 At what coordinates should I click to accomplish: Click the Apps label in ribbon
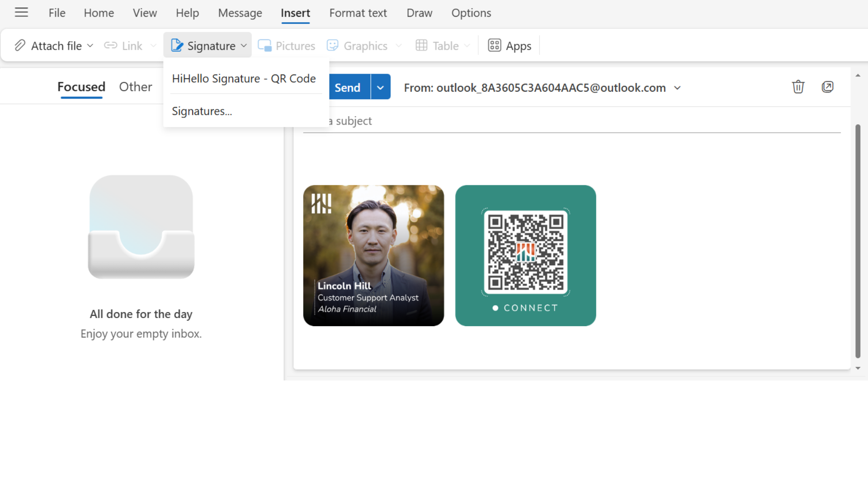tap(519, 46)
